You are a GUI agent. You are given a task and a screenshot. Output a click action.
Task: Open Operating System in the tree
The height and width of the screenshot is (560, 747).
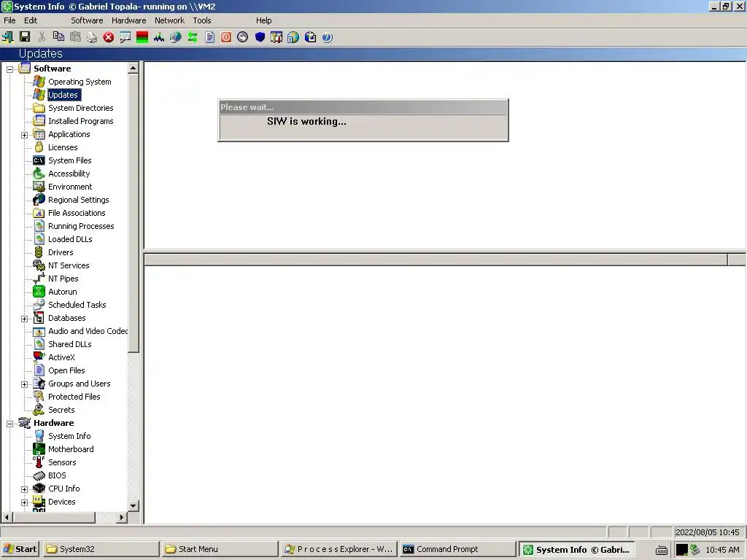(x=80, y=82)
